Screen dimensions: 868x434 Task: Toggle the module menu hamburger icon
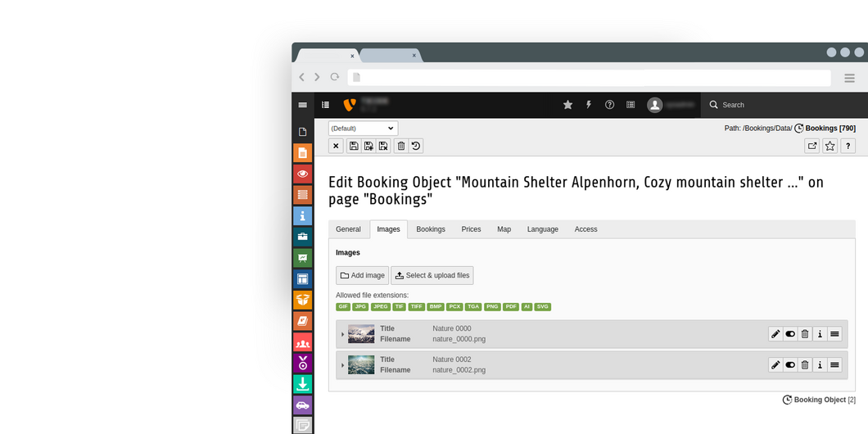(x=302, y=105)
